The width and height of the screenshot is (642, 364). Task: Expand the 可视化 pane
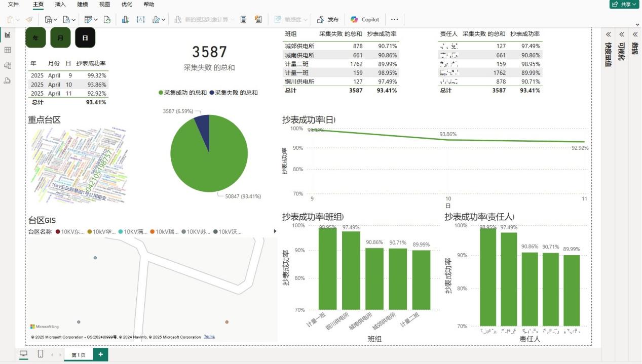click(x=621, y=34)
